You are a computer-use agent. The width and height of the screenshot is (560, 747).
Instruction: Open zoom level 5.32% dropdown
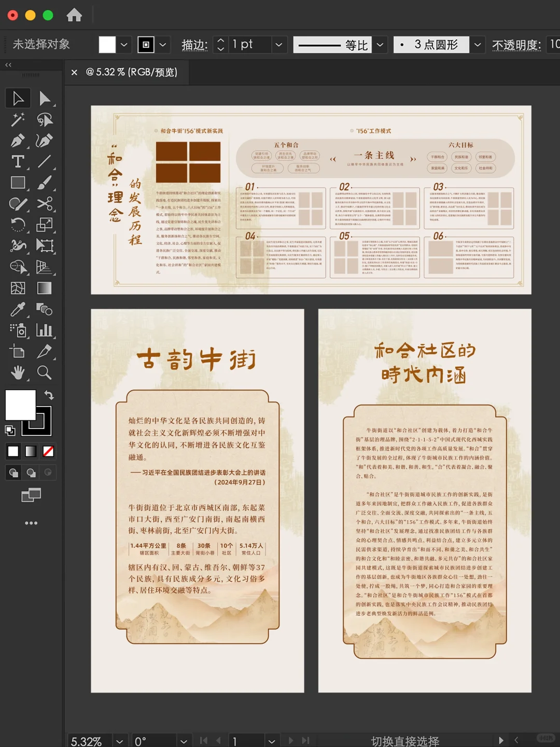[120, 741]
